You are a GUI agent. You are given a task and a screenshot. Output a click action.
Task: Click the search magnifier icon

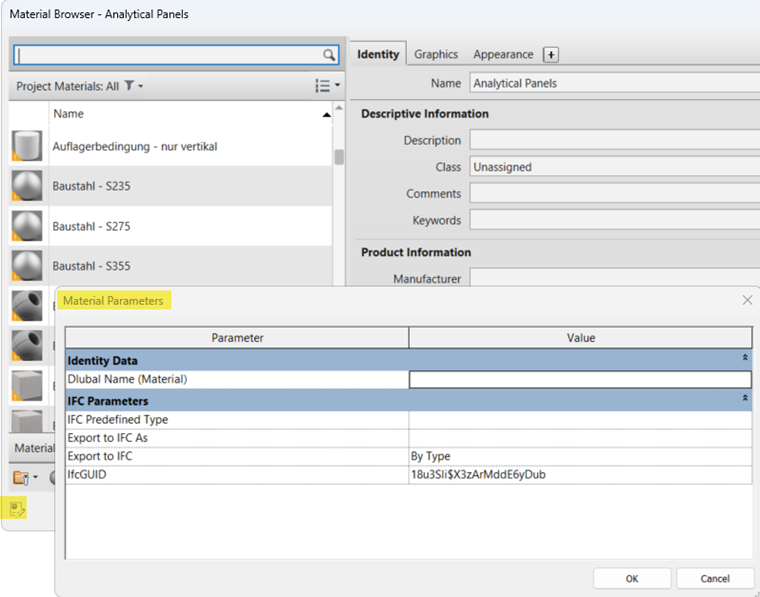(x=329, y=55)
